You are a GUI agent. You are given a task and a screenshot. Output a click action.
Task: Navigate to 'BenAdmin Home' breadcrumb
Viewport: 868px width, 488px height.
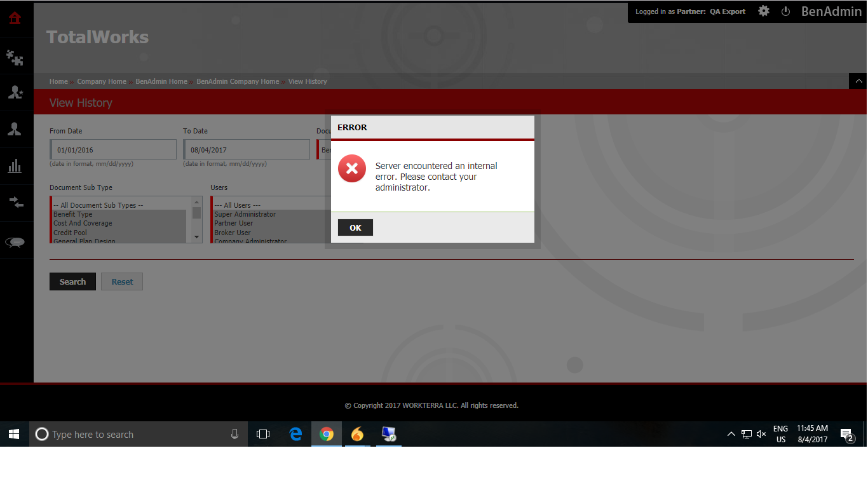pyautogui.click(x=161, y=81)
